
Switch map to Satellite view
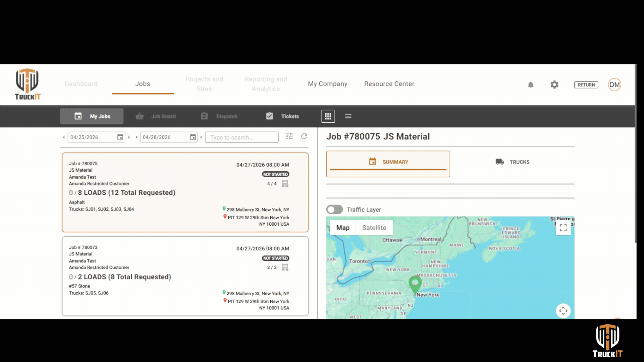(x=374, y=228)
